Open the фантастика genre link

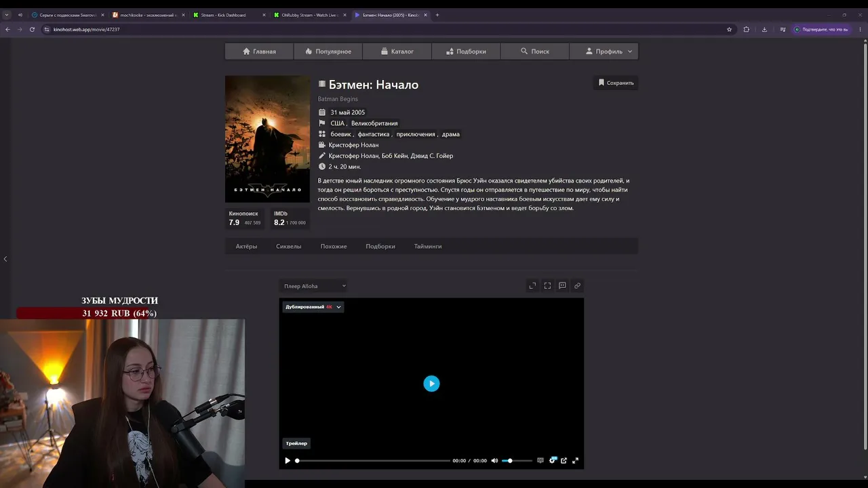click(374, 134)
